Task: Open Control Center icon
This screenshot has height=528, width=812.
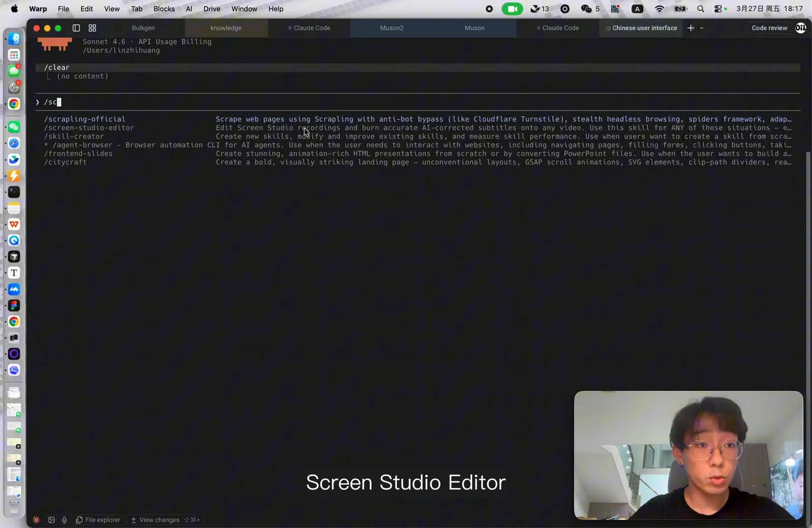Action: 718,9
